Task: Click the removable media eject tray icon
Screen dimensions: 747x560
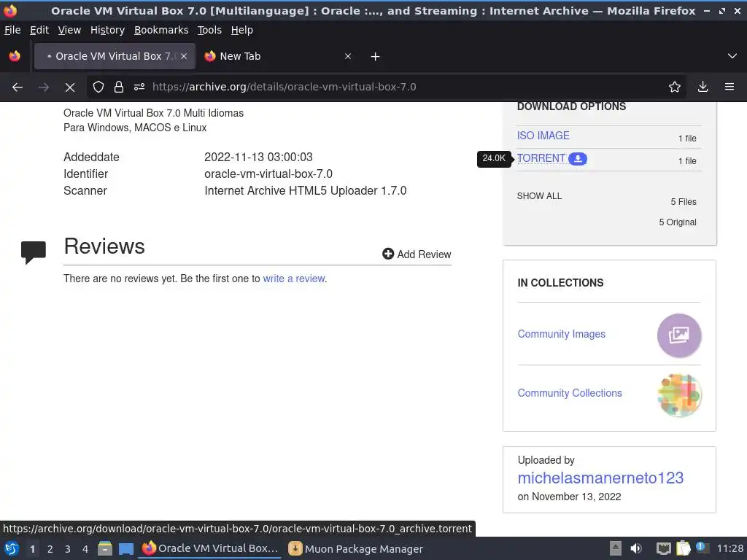Action: 616,548
